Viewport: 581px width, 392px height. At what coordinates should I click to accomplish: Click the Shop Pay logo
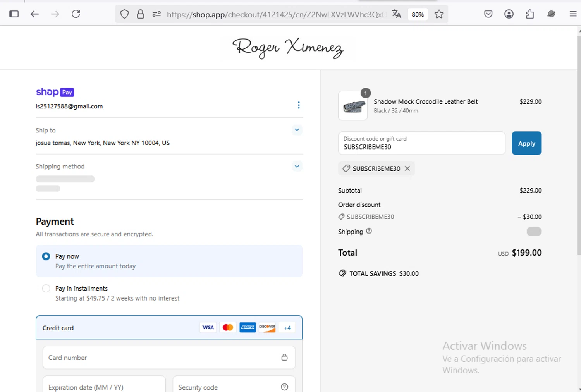click(x=55, y=92)
